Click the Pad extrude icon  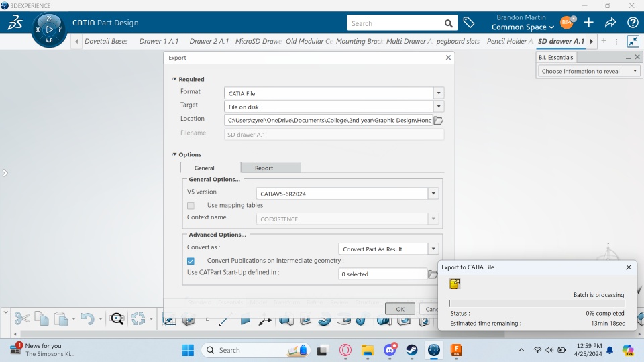[286, 319]
